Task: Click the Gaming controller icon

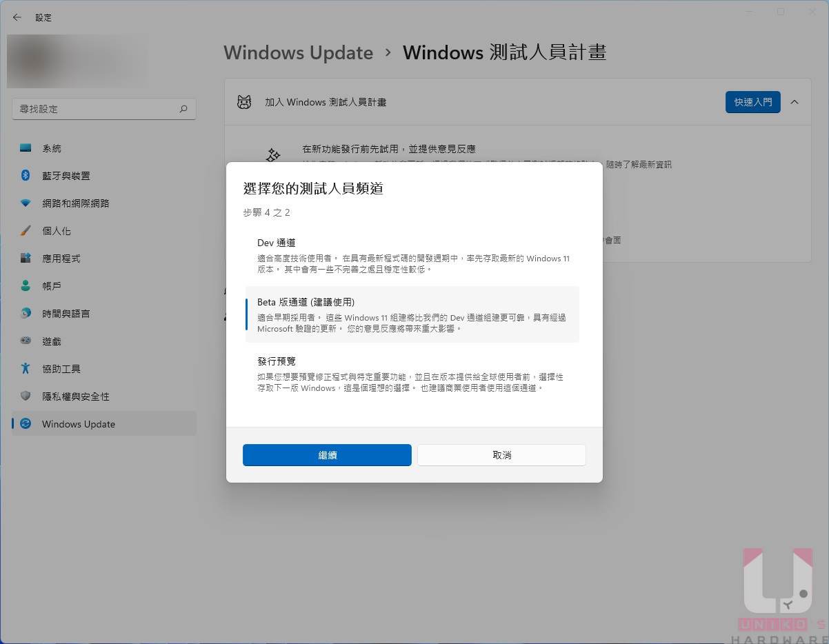Action: click(26, 341)
